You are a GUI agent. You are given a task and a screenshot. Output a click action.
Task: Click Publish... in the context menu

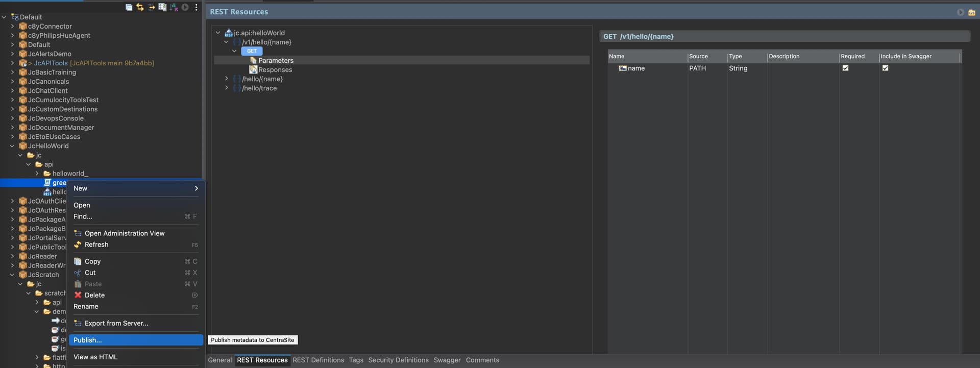tap(136, 340)
